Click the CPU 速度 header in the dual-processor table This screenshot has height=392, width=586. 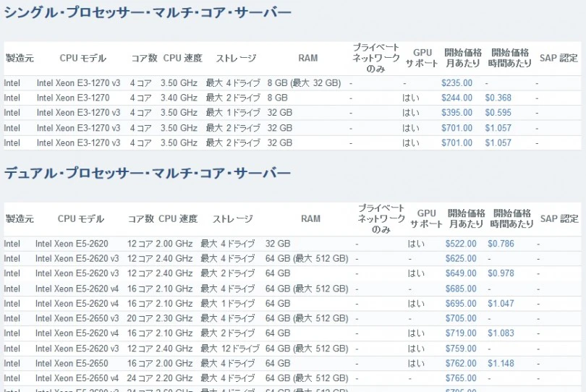pyautogui.click(x=178, y=219)
